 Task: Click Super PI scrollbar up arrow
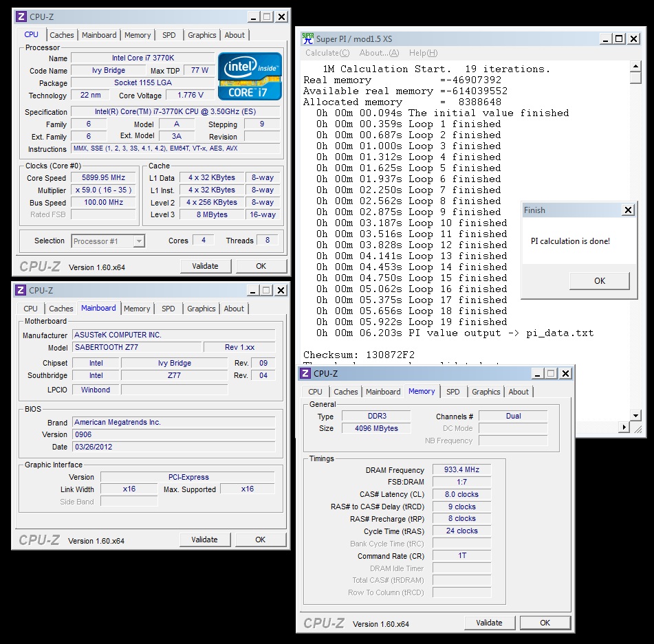tap(636, 67)
